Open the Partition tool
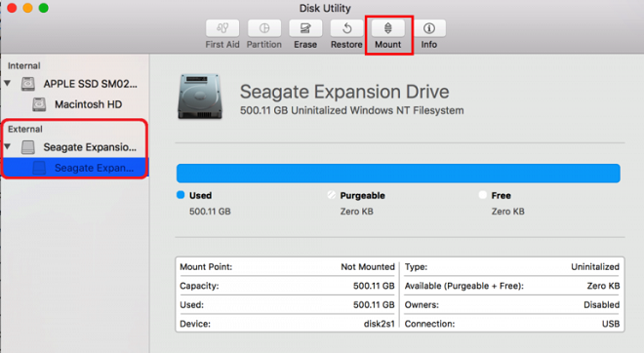644x353 pixels. click(264, 28)
